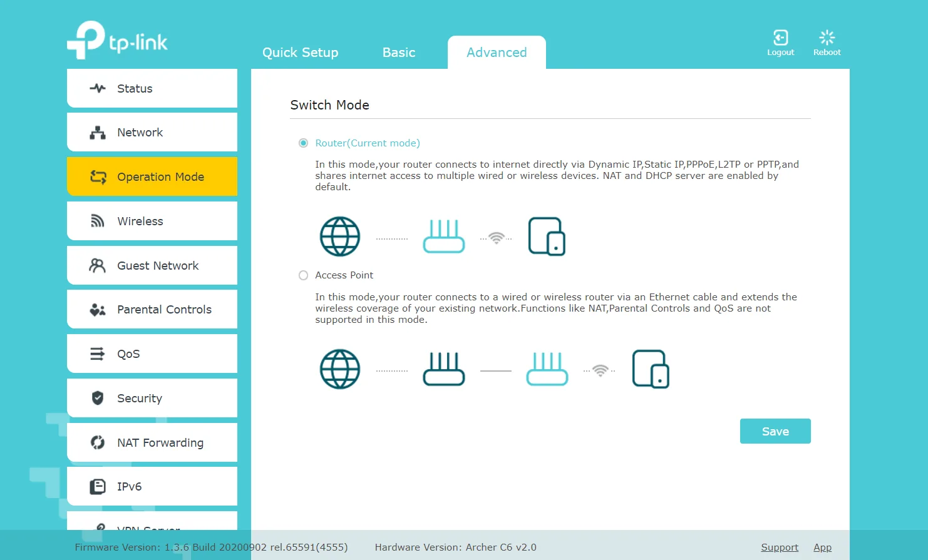This screenshot has width=928, height=560.
Task: Click the Wireless signal icon in sidebar
Action: pyautogui.click(x=98, y=221)
